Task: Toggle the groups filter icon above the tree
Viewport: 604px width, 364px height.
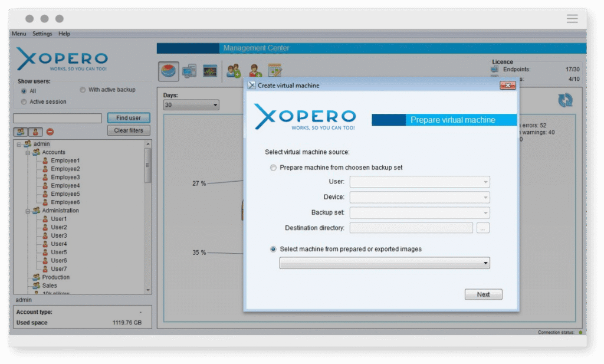Action: (21, 132)
